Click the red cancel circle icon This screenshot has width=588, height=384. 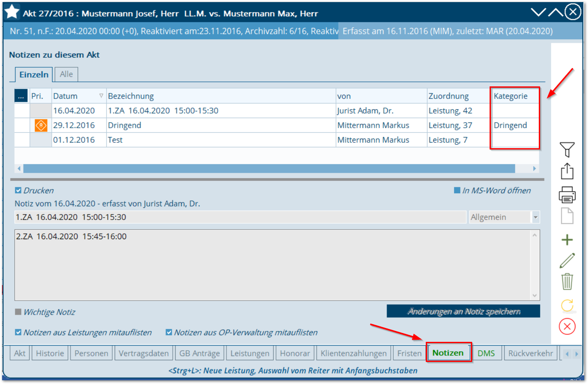pos(567,326)
